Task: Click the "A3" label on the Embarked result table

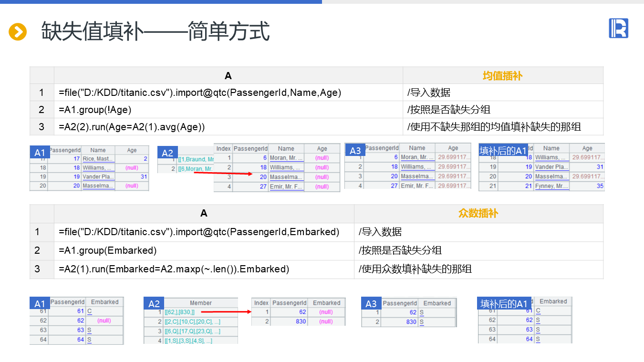Action: (x=371, y=304)
